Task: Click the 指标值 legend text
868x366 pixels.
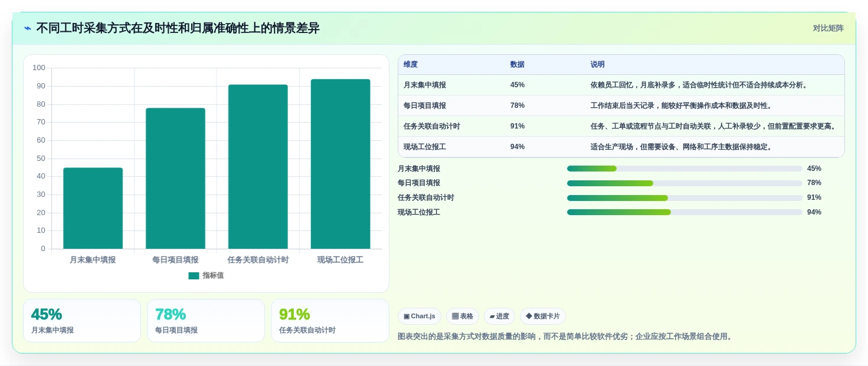Action: coord(213,276)
